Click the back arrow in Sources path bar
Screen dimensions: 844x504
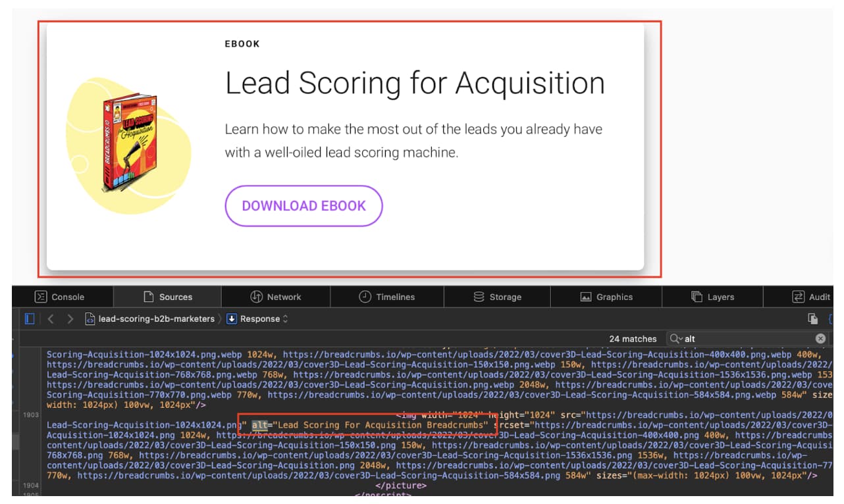click(x=51, y=319)
